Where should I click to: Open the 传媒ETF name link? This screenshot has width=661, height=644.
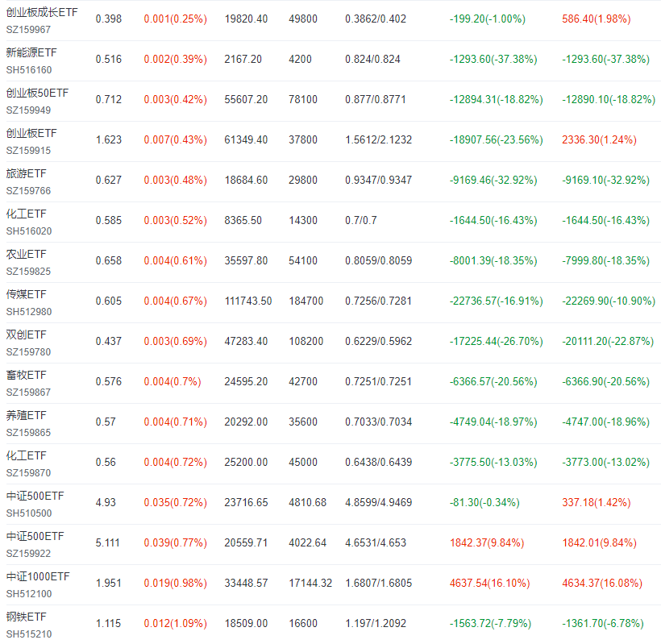tap(26, 295)
